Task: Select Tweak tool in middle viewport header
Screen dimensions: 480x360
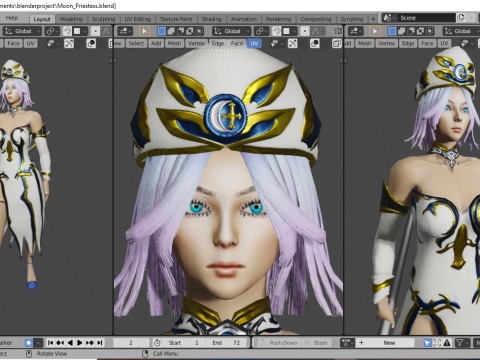Action: point(144,31)
